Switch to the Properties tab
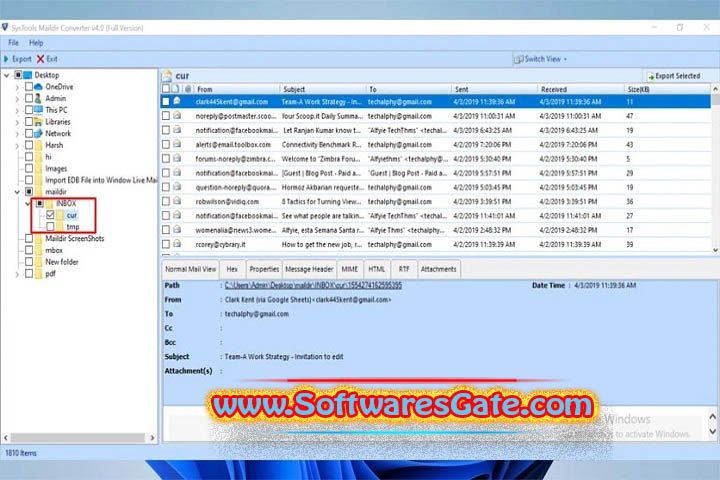720x480 pixels. click(264, 269)
